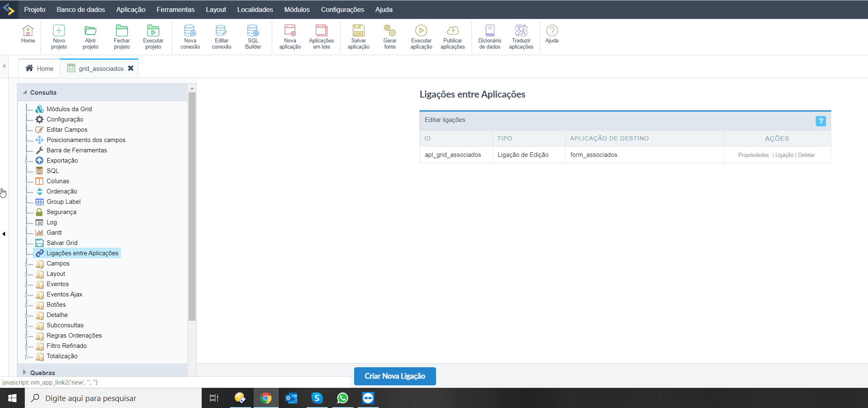Open Gantt tree item
Viewport: 868px width, 408px height.
click(54, 233)
